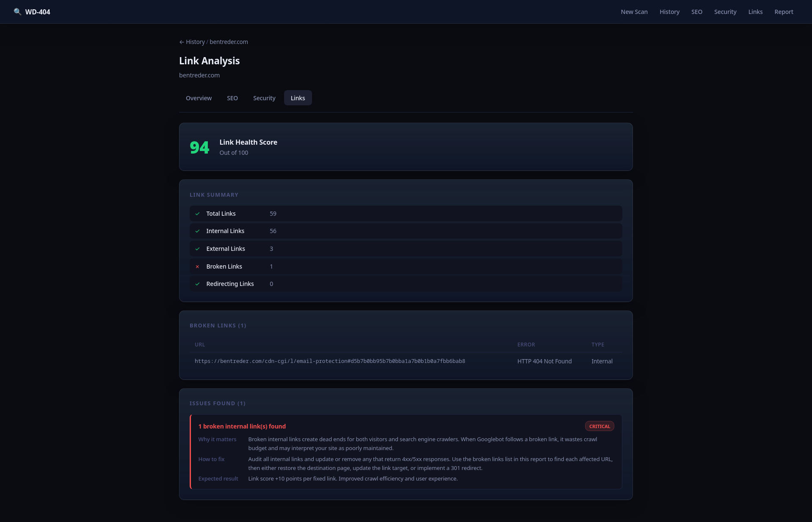Select the Internal Links value 56
The width and height of the screenshot is (812, 522).
(273, 231)
